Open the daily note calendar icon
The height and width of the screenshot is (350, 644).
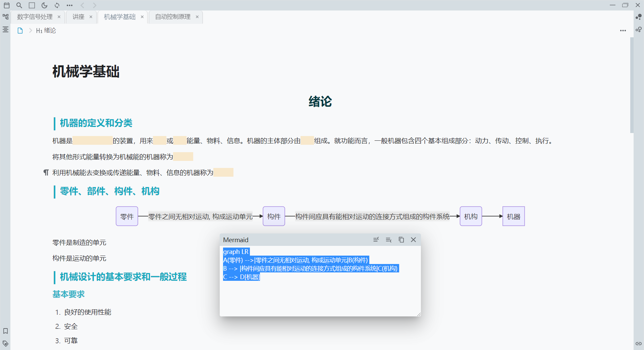(6, 5)
